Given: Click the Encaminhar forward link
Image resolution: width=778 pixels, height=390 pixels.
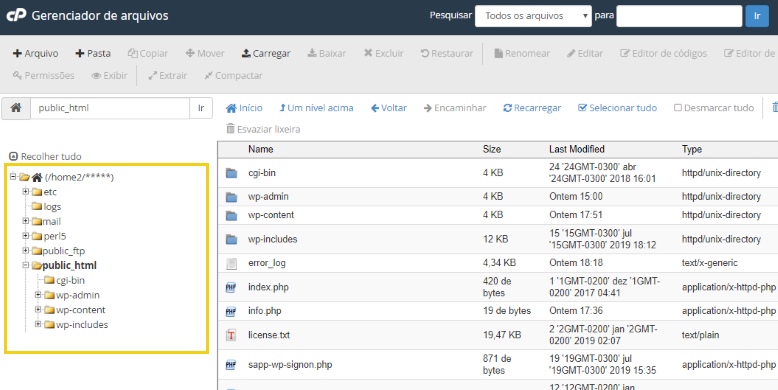Looking at the screenshot, I should click(455, 108).
